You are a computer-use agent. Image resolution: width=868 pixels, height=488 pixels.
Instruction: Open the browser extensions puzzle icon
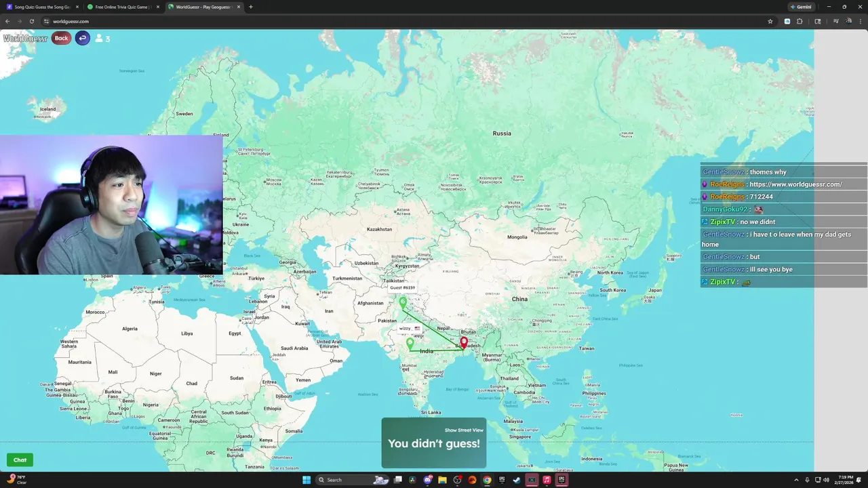pyautogui.click(x=800, y=21)
